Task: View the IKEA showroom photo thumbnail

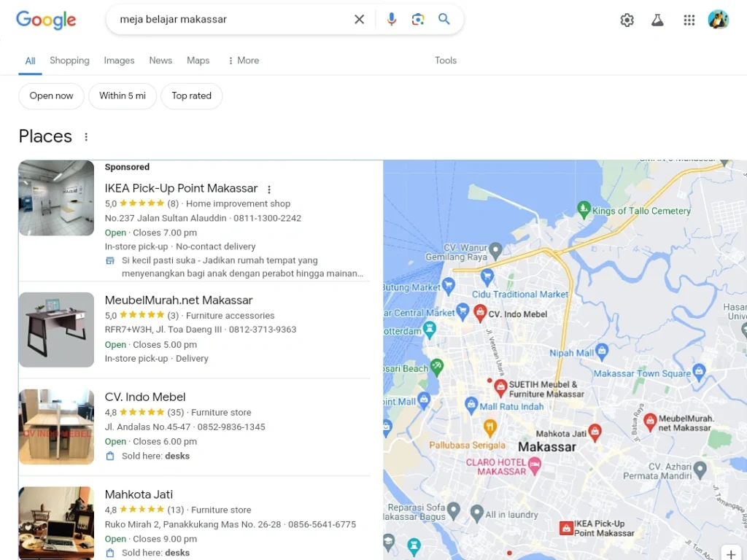Action: click(56, 198)
